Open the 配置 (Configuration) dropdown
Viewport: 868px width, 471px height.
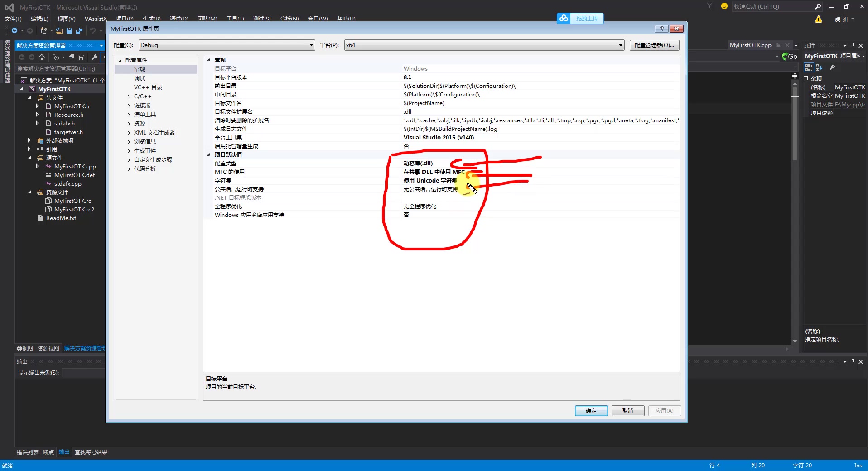tap(311, 45)
